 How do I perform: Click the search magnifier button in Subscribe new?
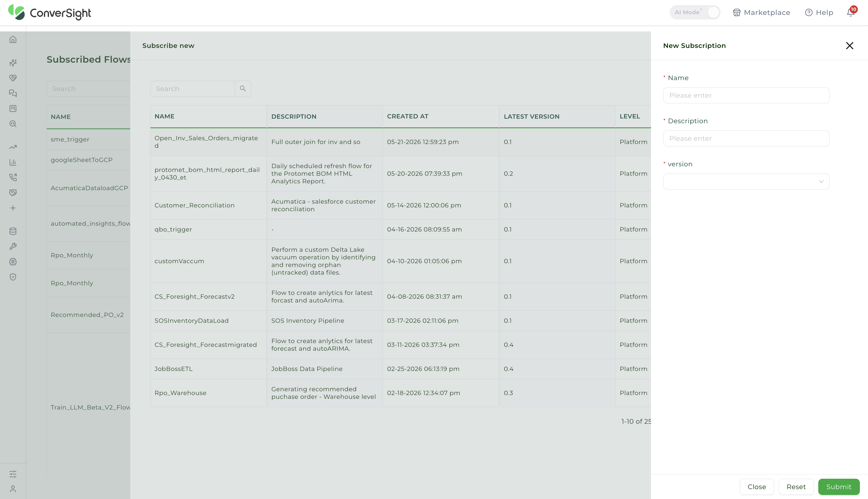pyautogui.click(x=243, y=89)
